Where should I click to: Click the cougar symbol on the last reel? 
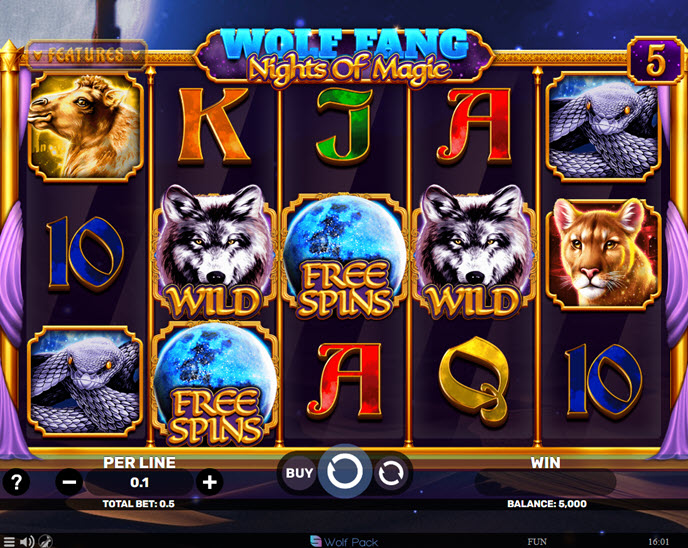click(603, 254)
